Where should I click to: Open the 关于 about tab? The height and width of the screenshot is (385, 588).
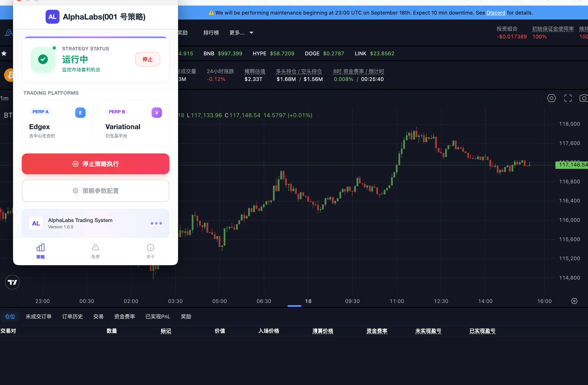(150, 251)
